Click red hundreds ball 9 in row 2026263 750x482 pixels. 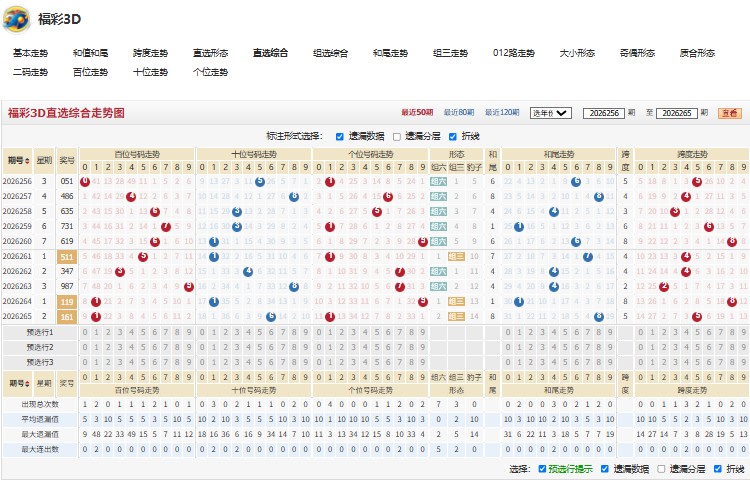(189, 287)
